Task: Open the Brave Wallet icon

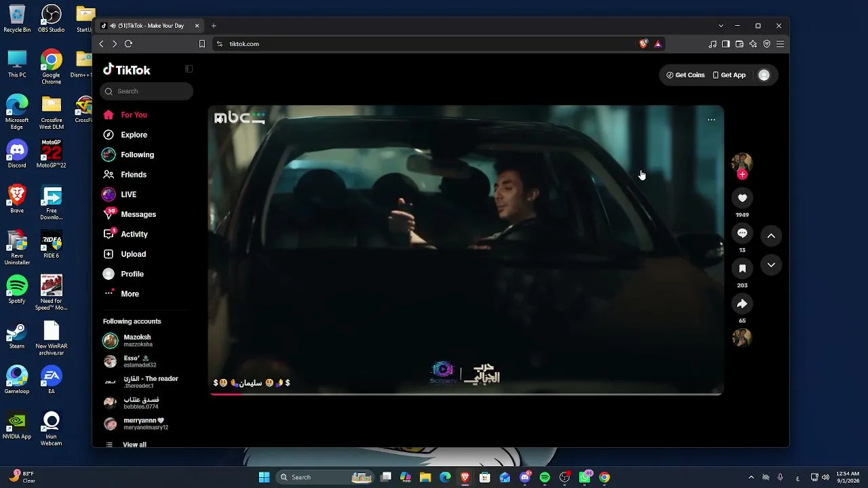Action: [x=739, y=44]
